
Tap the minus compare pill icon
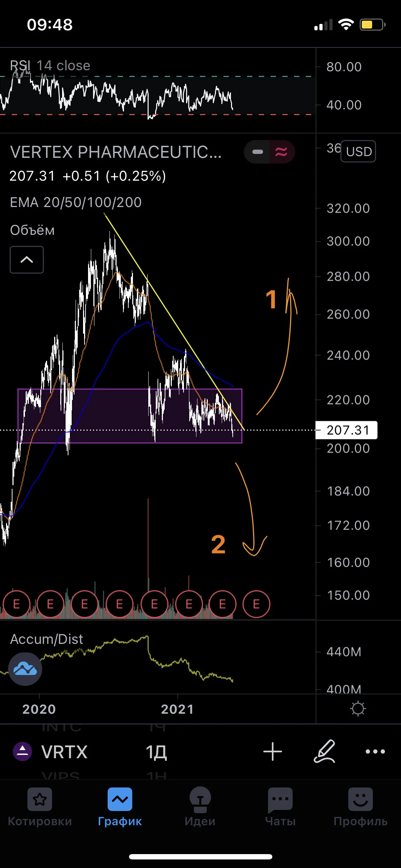(x=257, y=152)
